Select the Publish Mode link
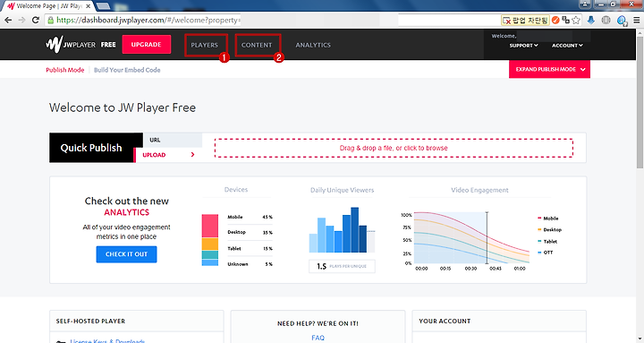 65,70
